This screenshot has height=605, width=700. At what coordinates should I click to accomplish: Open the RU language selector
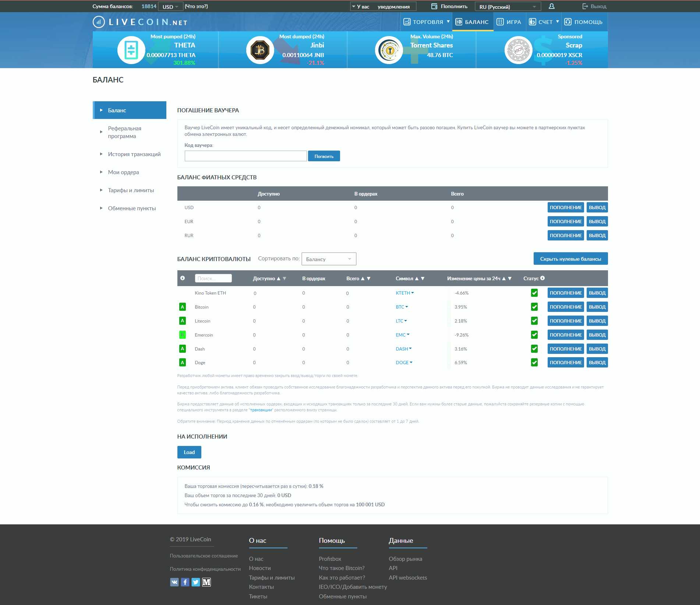click(x=508, y=7)
